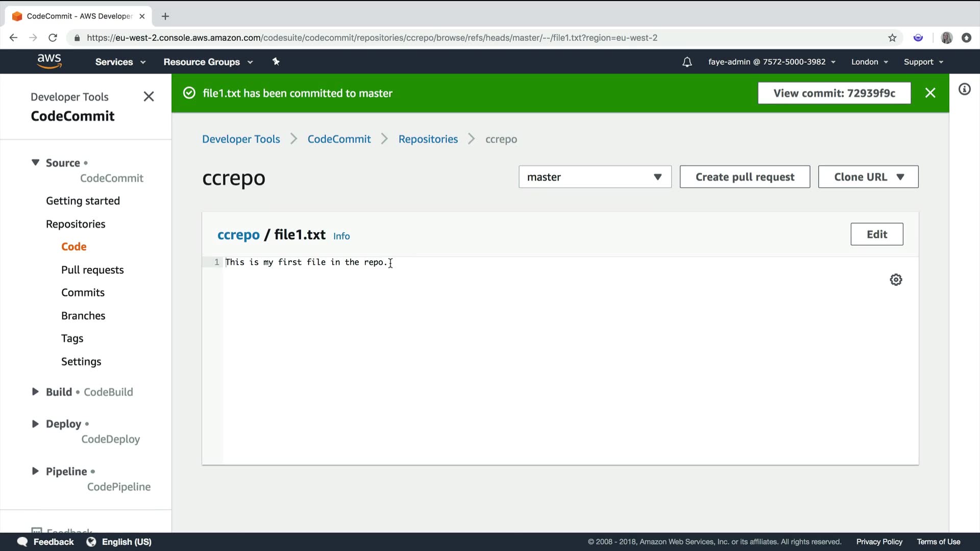Screen dimensions: 980x551
Task: Dismiss the green commit success banner
Action: [x=930, y=93]
